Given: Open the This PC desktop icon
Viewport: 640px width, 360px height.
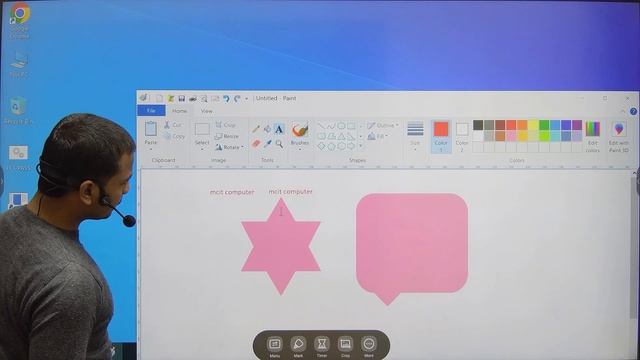Looking at the screenshot, I should pos(19,64).
